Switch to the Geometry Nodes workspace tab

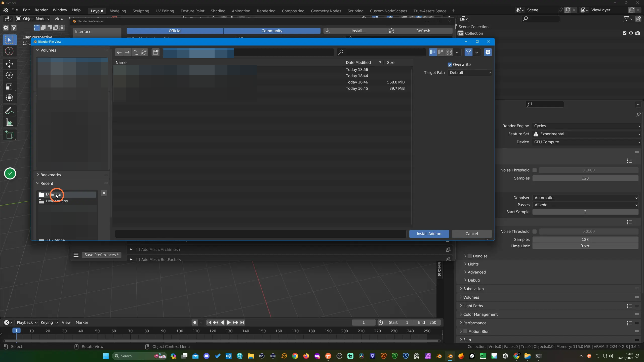326,11
